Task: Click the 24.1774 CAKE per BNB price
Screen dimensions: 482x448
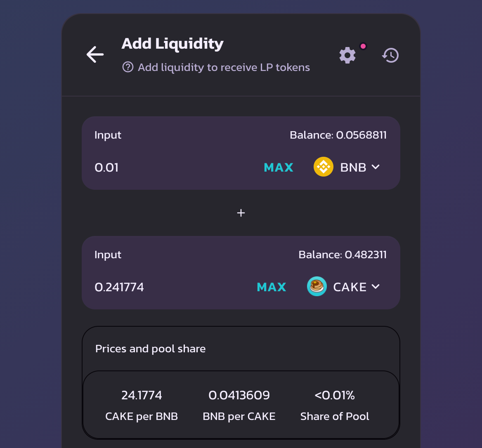Action: coord(142,395)
